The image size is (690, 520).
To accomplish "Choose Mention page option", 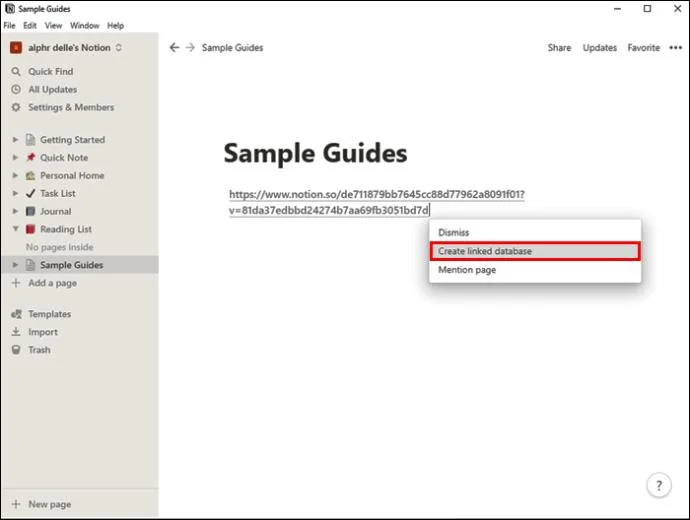I will 535,270.
